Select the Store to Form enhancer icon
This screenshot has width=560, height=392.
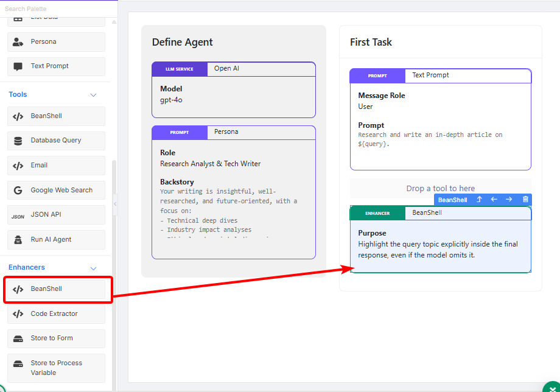tap(18, 338)
